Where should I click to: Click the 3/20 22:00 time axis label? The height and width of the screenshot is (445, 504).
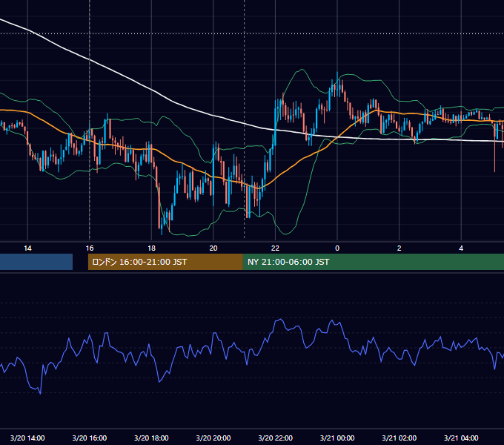pos(275,438)
